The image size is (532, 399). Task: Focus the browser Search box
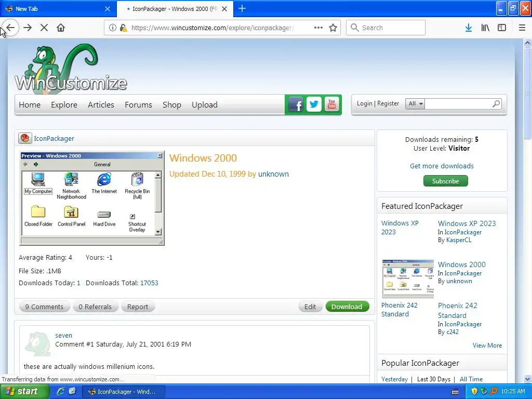tap(385, 28)
